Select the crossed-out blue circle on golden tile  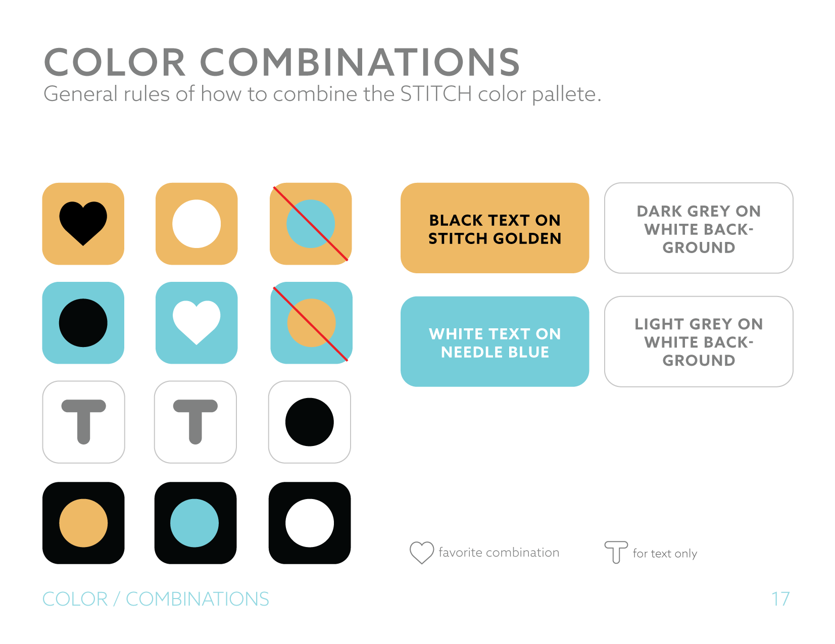tap(311, 223)
